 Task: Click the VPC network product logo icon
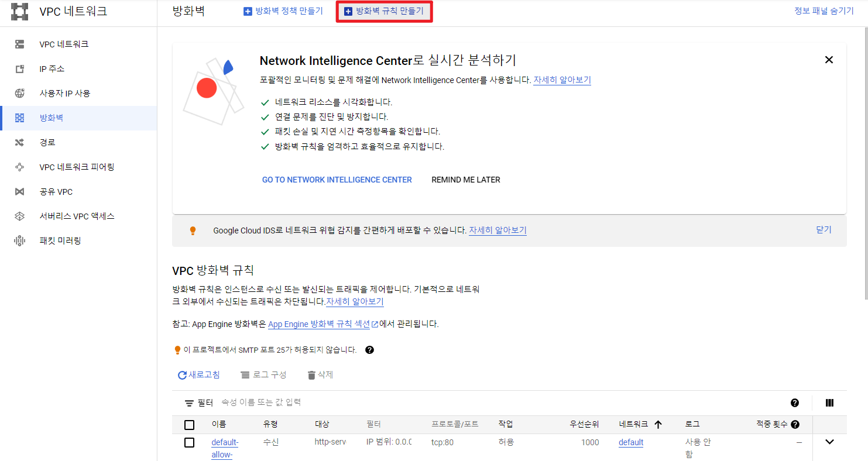[20, 12]
